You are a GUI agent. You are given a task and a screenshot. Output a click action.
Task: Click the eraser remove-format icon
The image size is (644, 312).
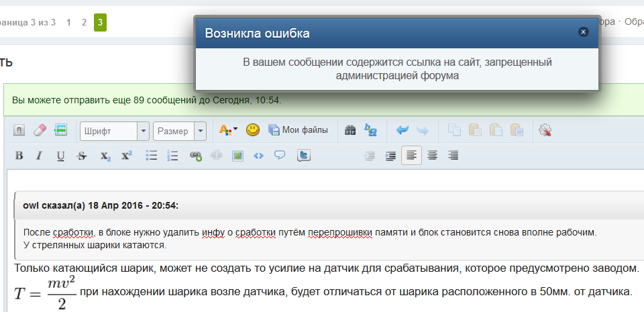40,130
